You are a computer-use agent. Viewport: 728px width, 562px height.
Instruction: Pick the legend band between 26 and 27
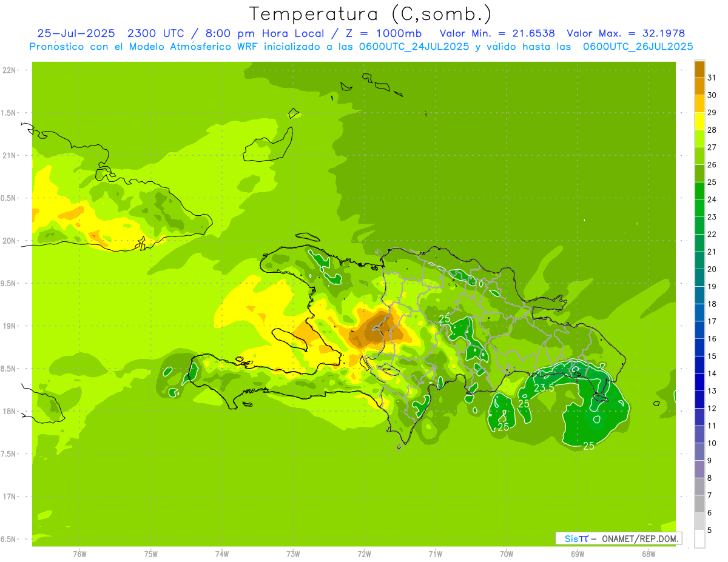pyautogui.click(x=699, y=156)
